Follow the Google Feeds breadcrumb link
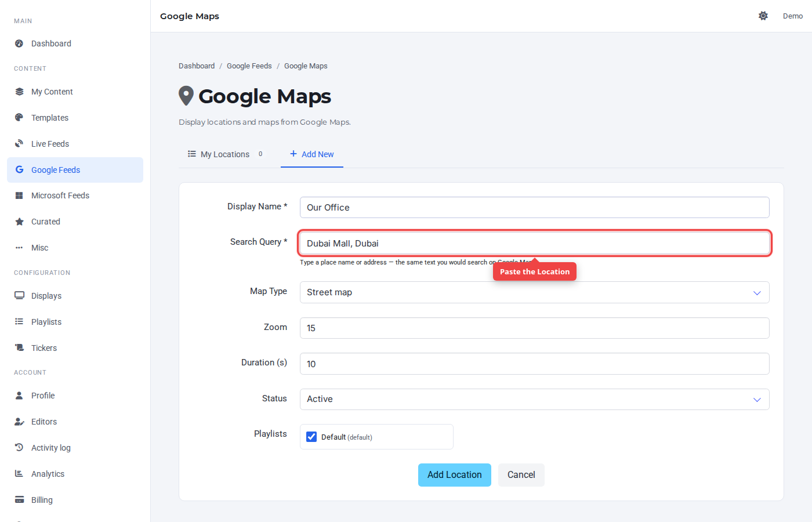Viewport: 812px width, 522px height. click(x=249, y=66)
